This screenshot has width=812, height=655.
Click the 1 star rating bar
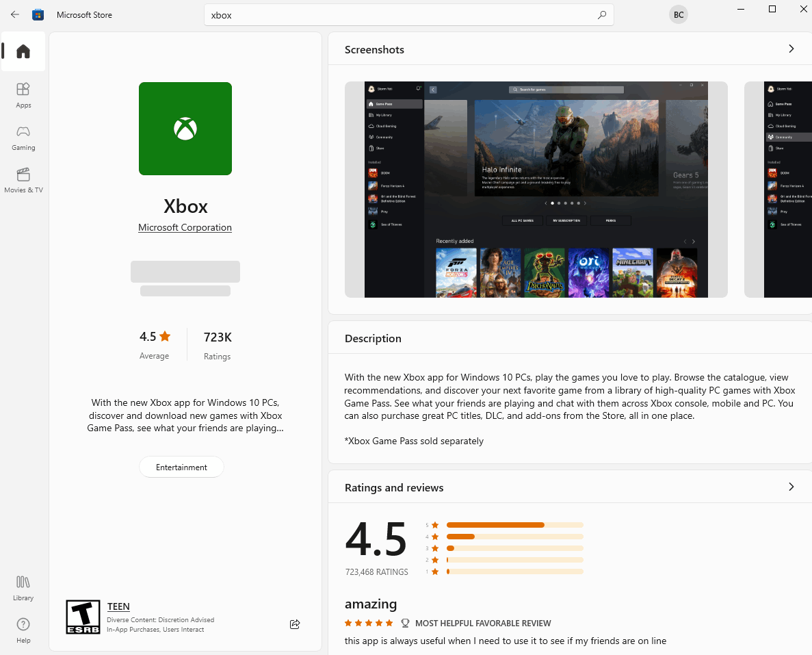click(514, 571)
